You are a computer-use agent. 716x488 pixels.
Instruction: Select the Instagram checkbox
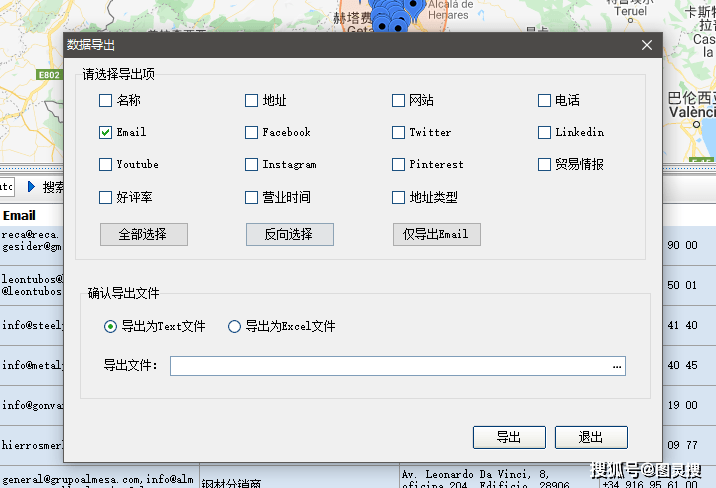point(252,164)
